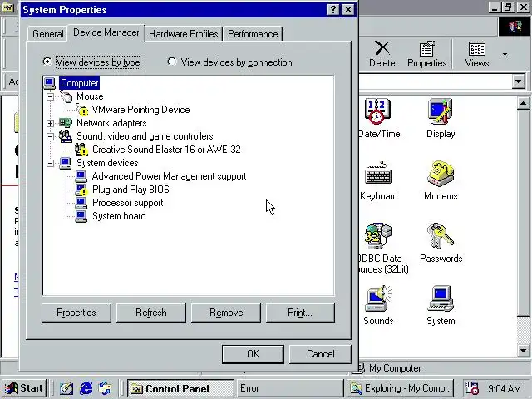532x399 pixels.
Task: Click the help question mark button in title bar
Action: (332, 9)
